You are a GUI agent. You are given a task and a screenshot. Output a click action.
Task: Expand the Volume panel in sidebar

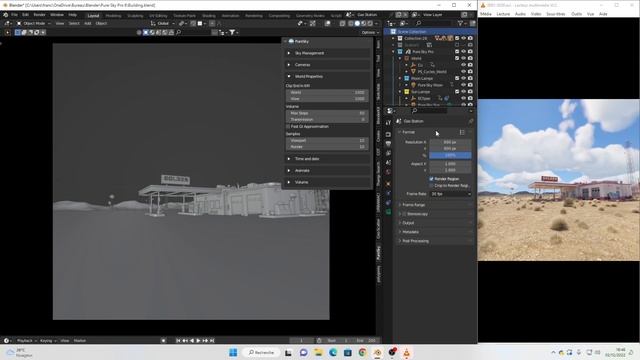328,182
